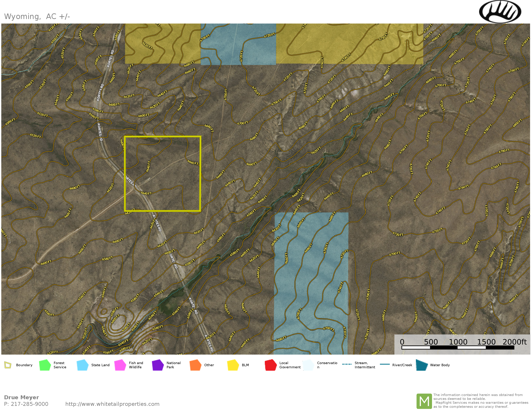Click the River/Creek solid line symbol
The image size is (532, 411).
pyautogui.click(x=385, y=364)
